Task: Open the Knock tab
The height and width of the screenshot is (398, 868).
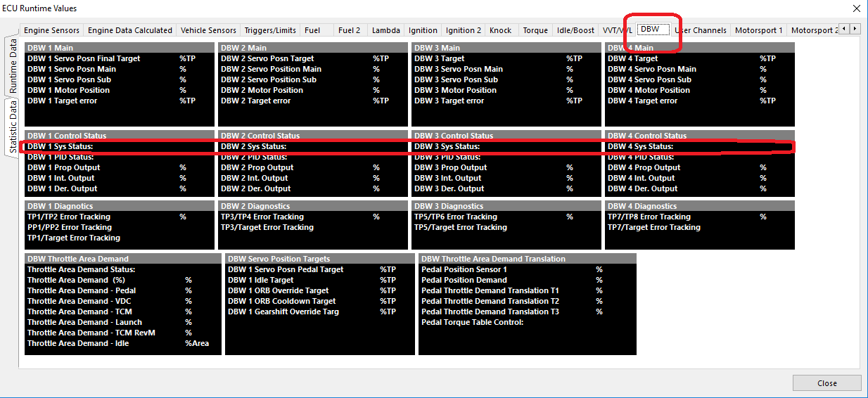Action: click(501, 30)
